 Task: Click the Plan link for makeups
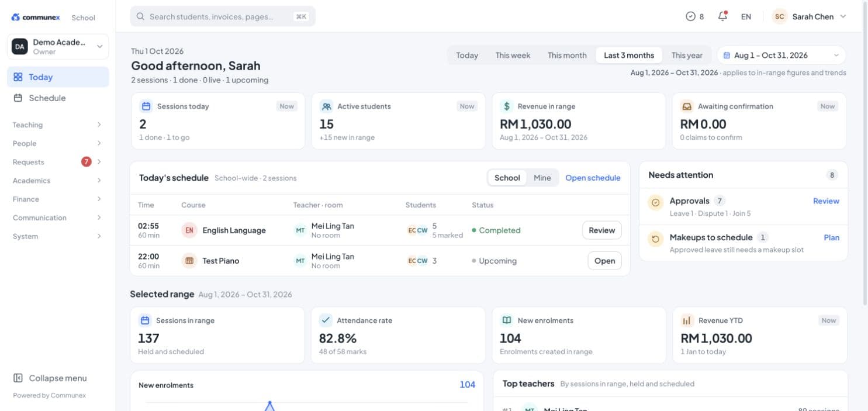pyautogui.click(x=831, y=237)
